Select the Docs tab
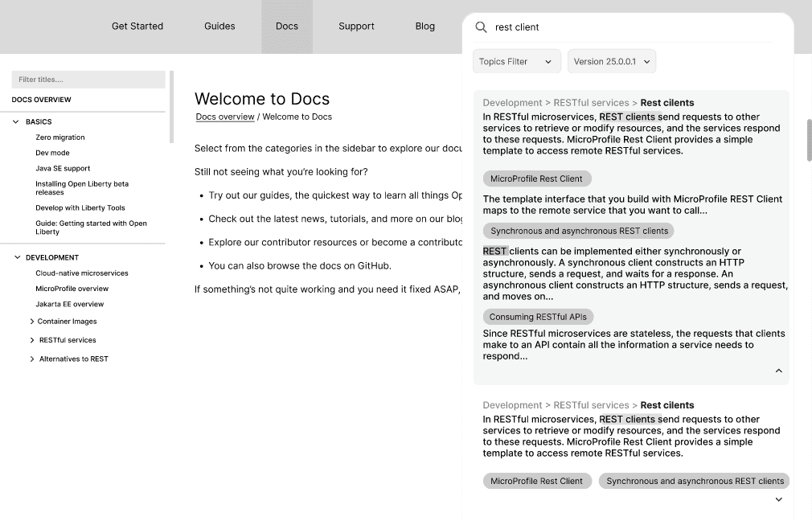The height and width of the screenshot is (521, 812). [287, 27]
